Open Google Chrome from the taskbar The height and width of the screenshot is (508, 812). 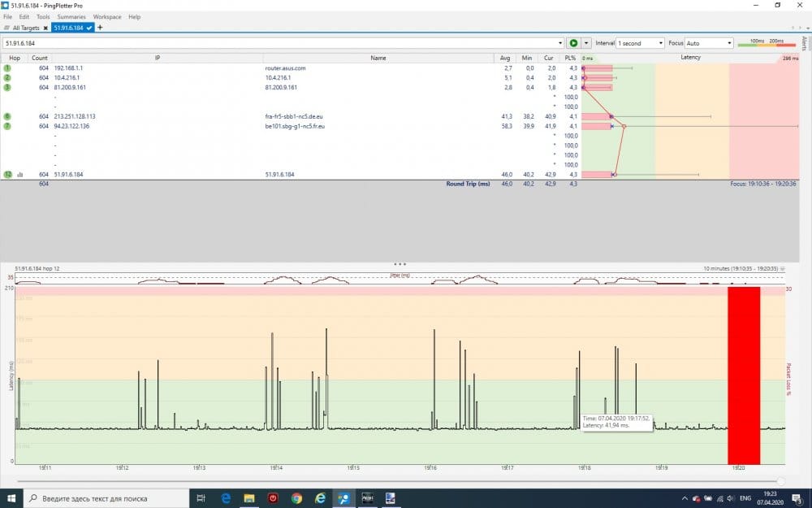coord(296,498)
